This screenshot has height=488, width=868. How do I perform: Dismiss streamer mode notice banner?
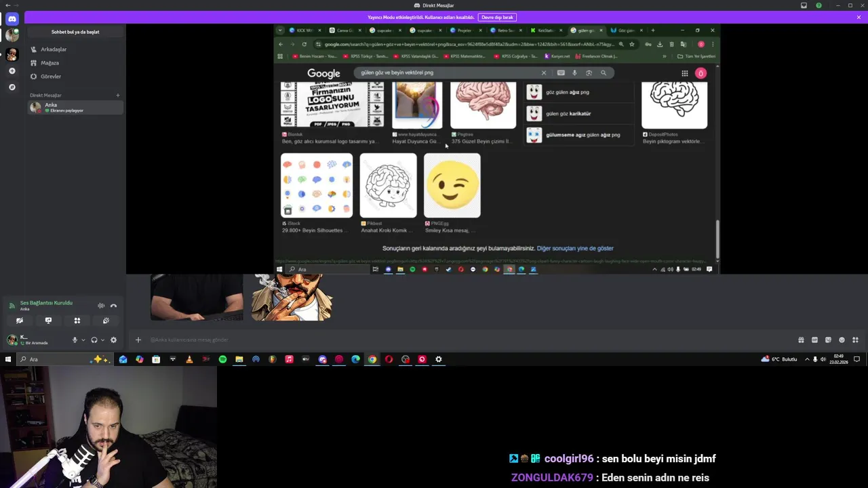pos(859,17)
